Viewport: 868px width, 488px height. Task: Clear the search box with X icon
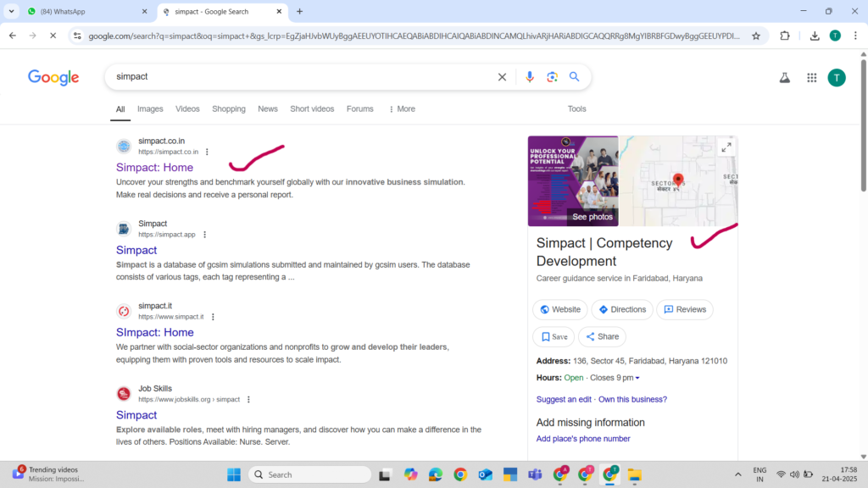pyautogui.click(x=502, y=77)
